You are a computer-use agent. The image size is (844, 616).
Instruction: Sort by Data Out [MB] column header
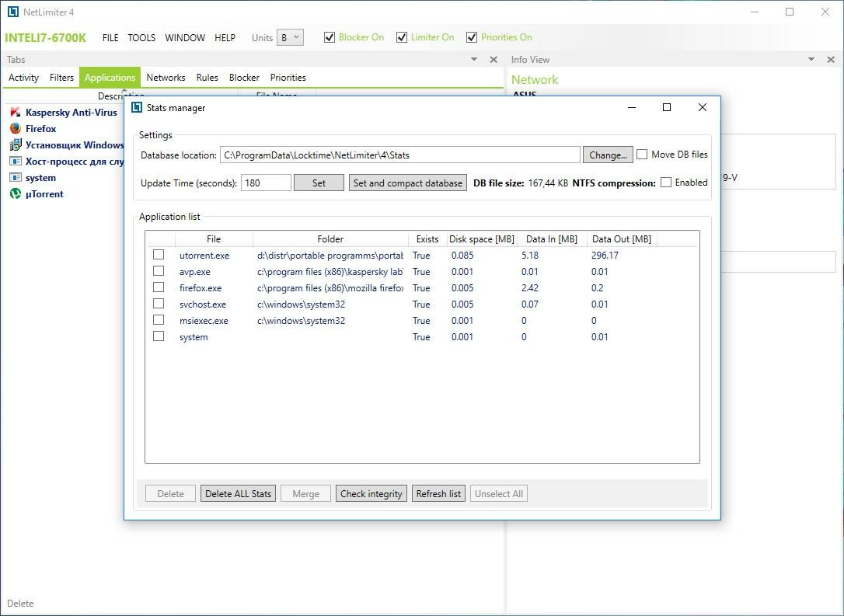[622, 239]
